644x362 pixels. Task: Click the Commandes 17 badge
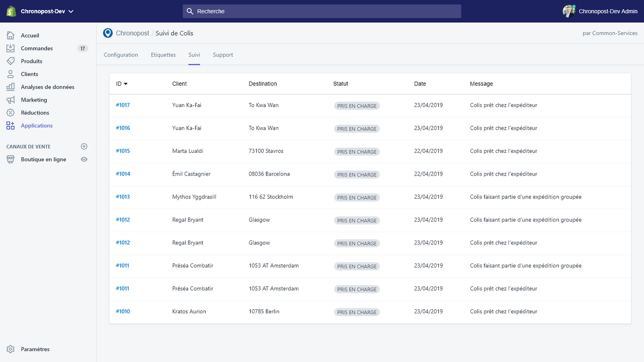coord(83,48)
